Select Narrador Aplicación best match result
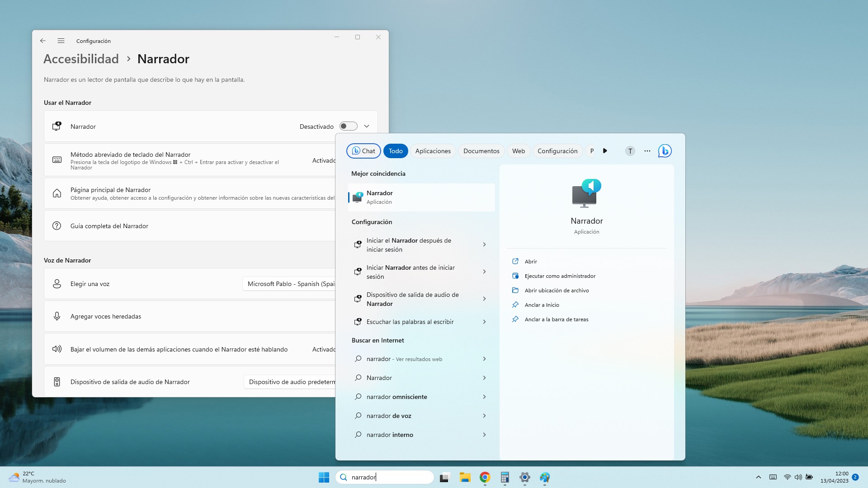Screen dimensions: 868x488 tap(421, 197)
